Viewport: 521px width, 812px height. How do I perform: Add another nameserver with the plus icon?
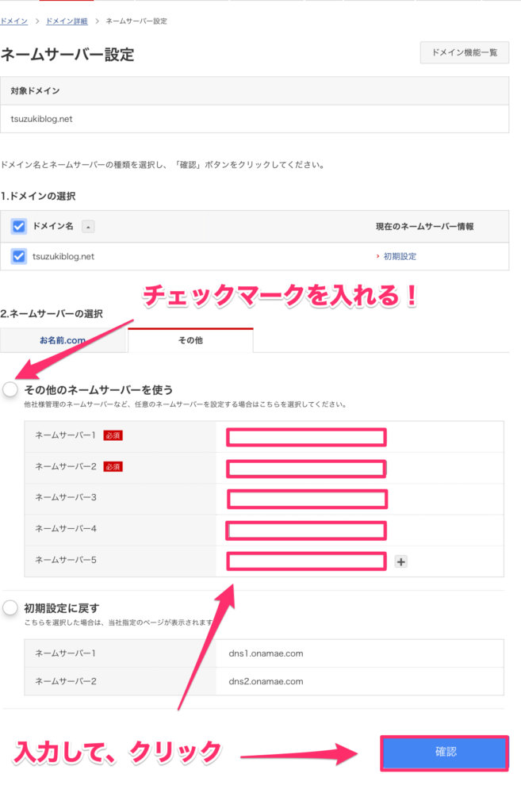[x=400, y=562]
